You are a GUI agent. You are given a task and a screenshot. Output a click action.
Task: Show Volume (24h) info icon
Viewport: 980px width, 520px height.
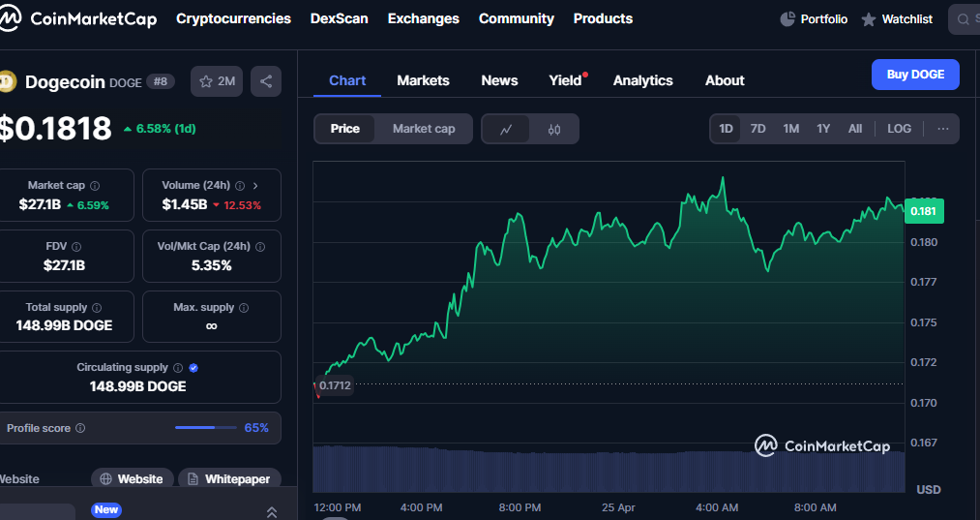click(x=240, y=186)
